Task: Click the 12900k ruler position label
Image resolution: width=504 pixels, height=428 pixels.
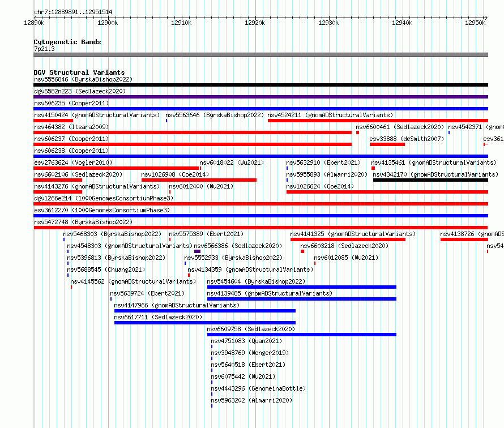Action: (x=108, y=23)
